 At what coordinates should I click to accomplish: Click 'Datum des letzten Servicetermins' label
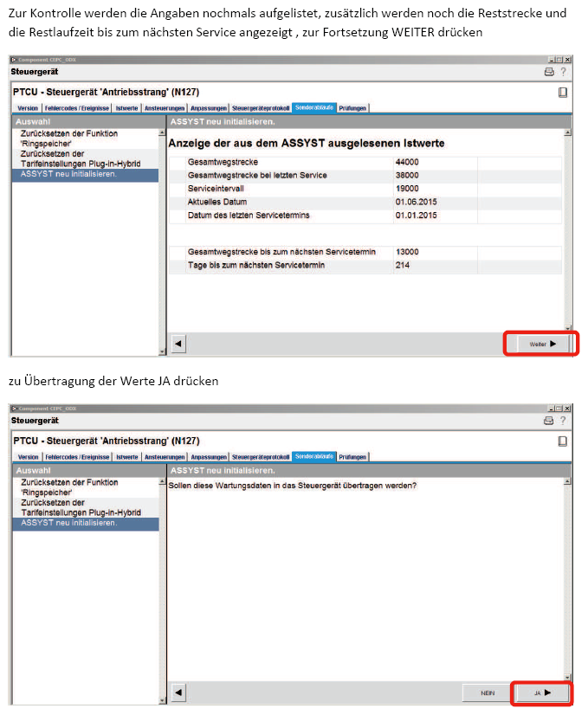249,216
